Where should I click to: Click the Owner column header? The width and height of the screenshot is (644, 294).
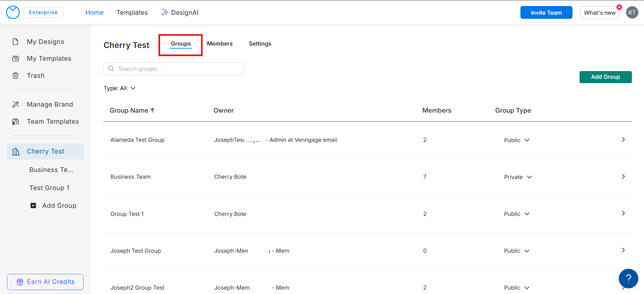[x=224, y=110]
